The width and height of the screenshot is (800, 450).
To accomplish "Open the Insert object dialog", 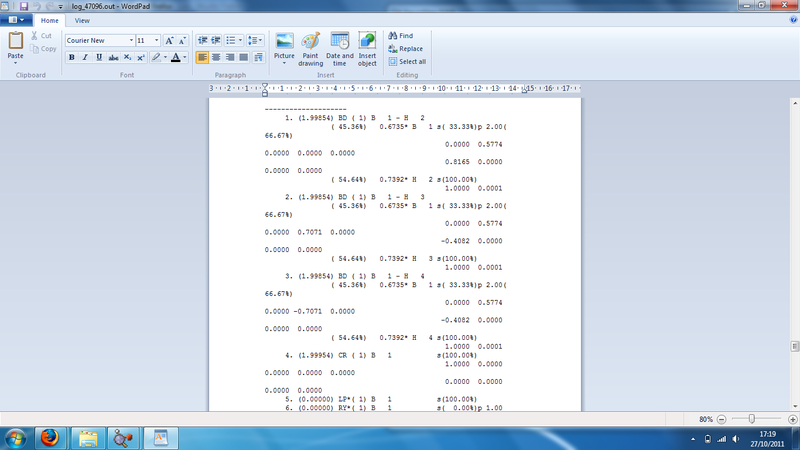I will pyautogui.click(x=367, y=49).
